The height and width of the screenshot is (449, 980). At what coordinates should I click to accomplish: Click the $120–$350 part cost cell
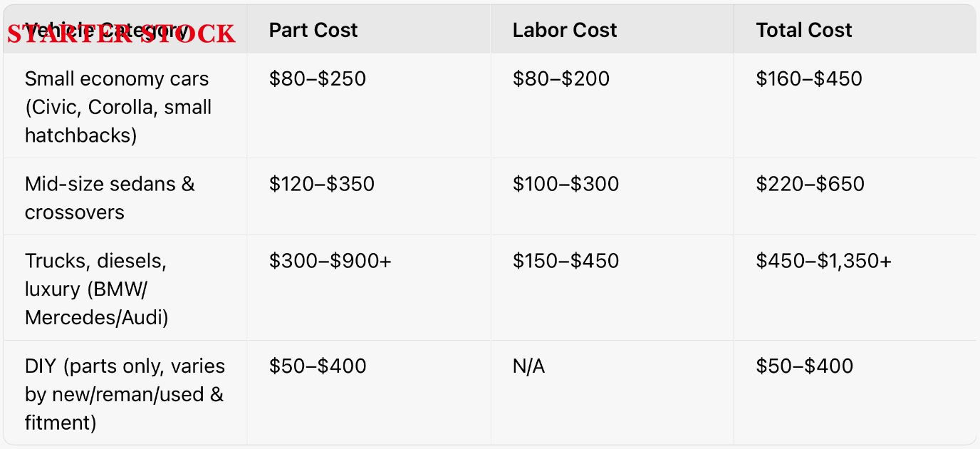pyautogui.click(x=322, y=184)
